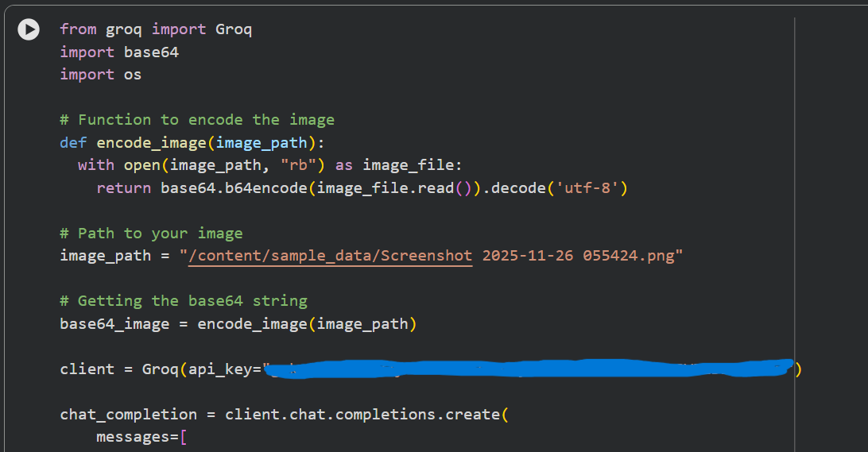Screen dimensions: 868x452
Task: Run the code cell with play button
Action: click(x=29, y=29)
